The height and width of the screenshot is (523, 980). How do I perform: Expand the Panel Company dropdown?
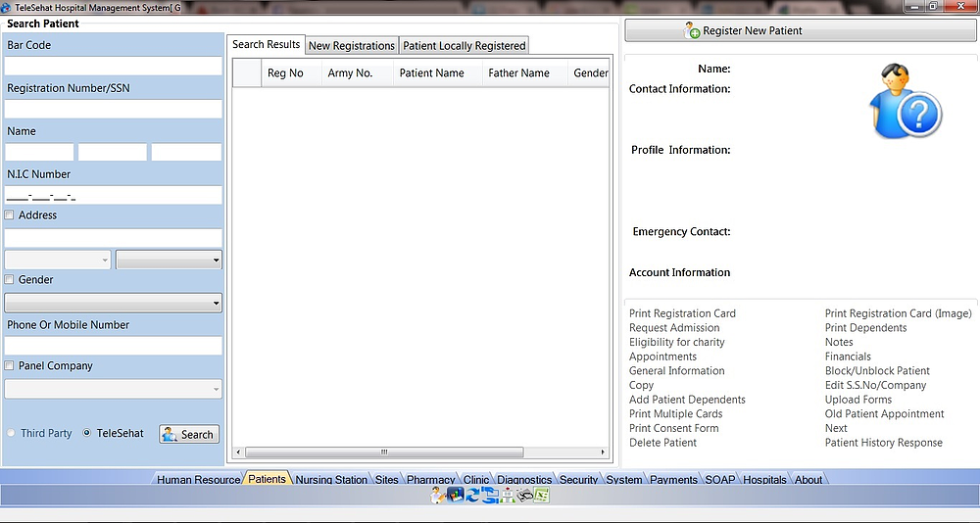(x=113, y=389)
